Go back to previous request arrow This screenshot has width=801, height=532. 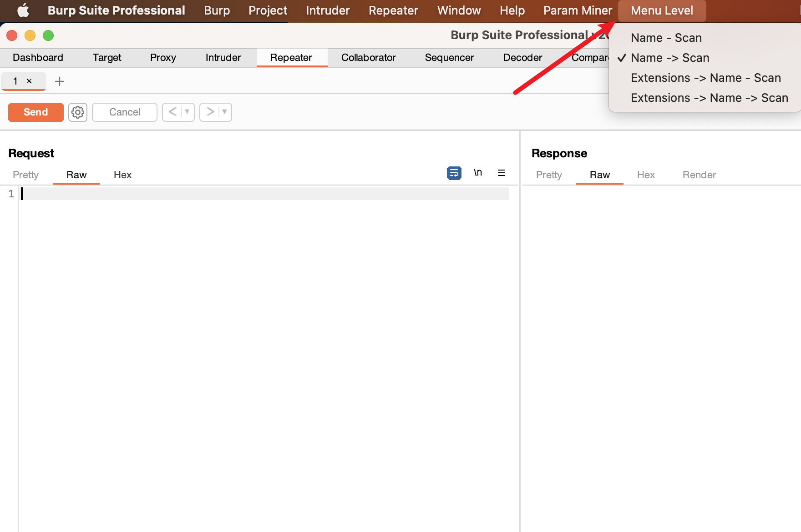(x=172, y=112)
